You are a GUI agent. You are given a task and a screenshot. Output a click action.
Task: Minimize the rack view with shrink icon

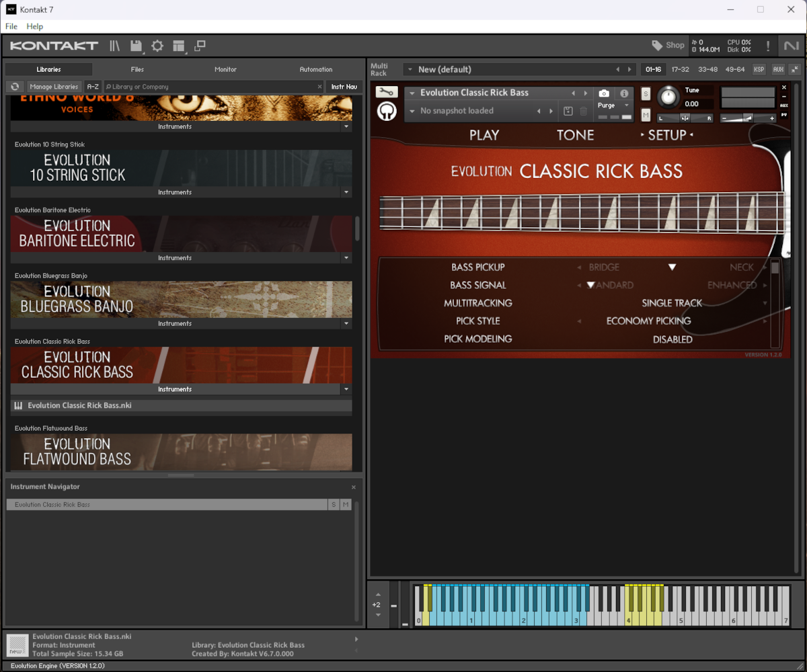click(794, 69)
